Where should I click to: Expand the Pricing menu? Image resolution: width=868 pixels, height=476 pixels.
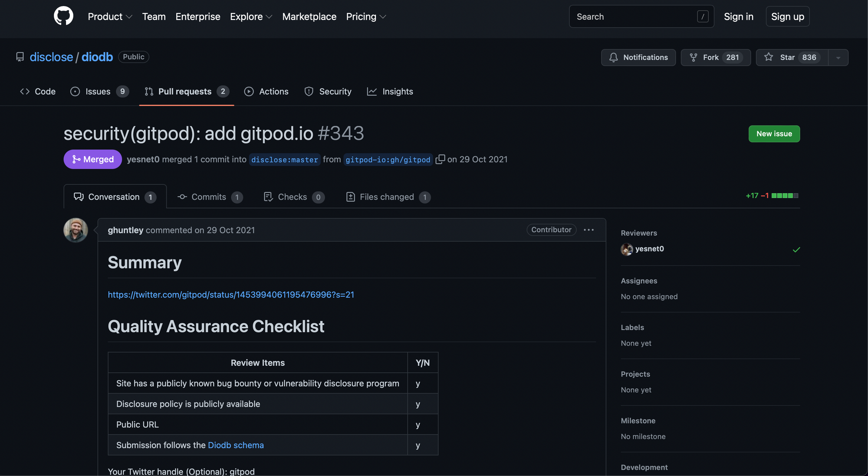tap(366, 16)
